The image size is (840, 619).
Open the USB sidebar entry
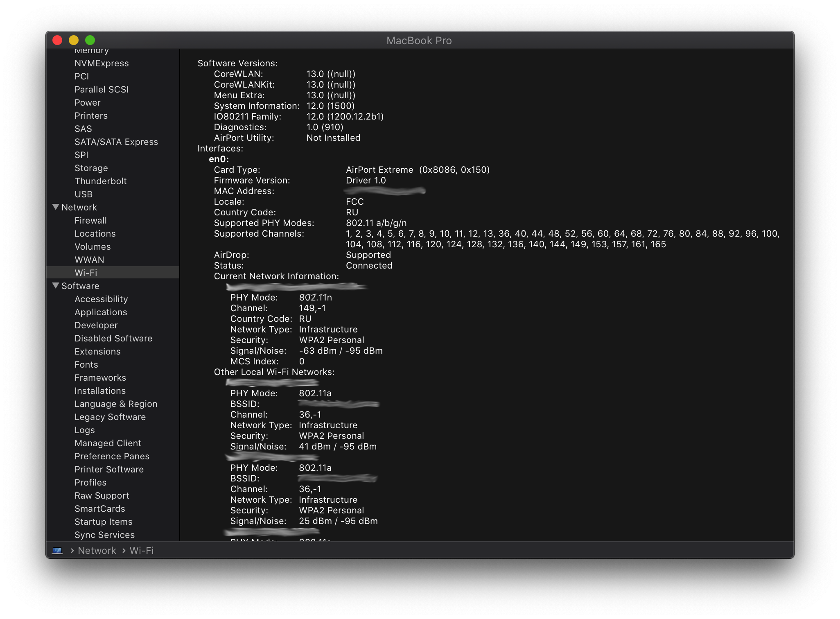[x=84, y=194]
